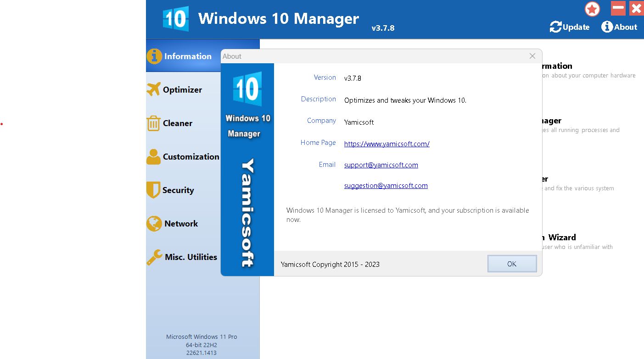
Task: Click the 'Windows 10 Manager' dialog banner caption
Action: pos(247,126)
